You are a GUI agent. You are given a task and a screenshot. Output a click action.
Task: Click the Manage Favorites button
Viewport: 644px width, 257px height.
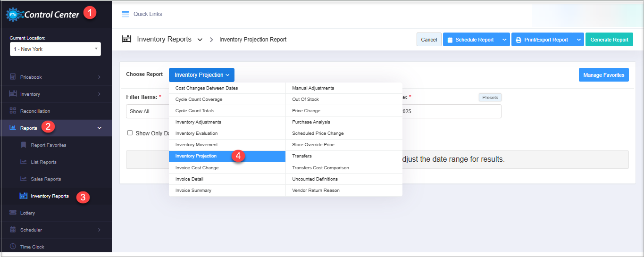coord(603,75)
